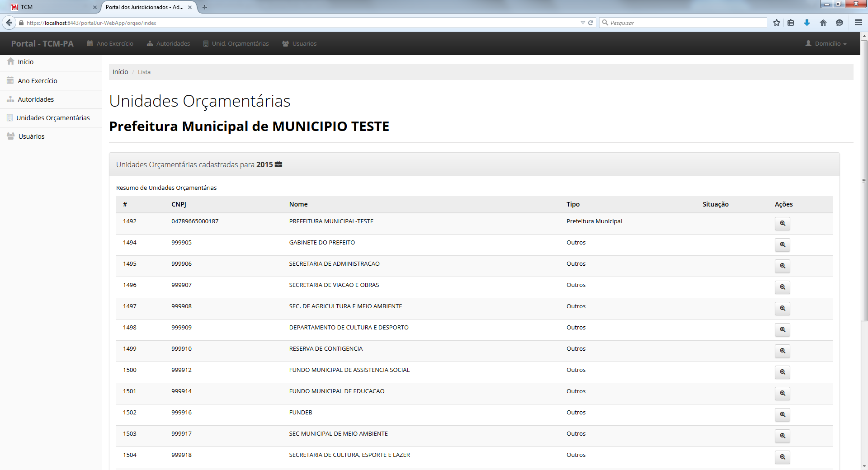Screen dimensions: 868x470
Task: View SEC MUNICIPAL DE MEIO AMBIENTE details
Action: click(x=782, y=436)
